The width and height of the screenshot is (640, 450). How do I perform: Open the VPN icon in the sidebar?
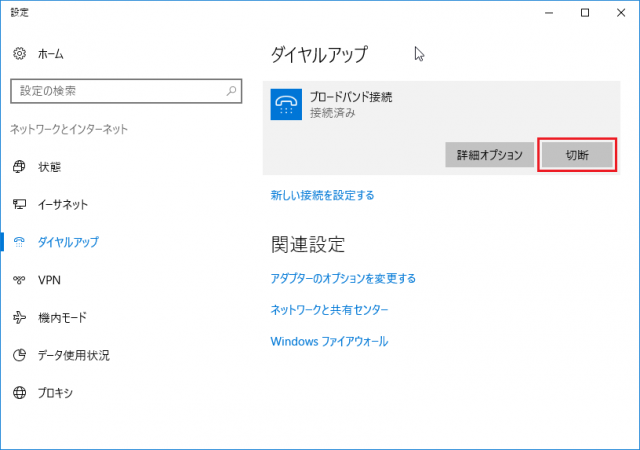pyautogui.click(x=19, y=280)
